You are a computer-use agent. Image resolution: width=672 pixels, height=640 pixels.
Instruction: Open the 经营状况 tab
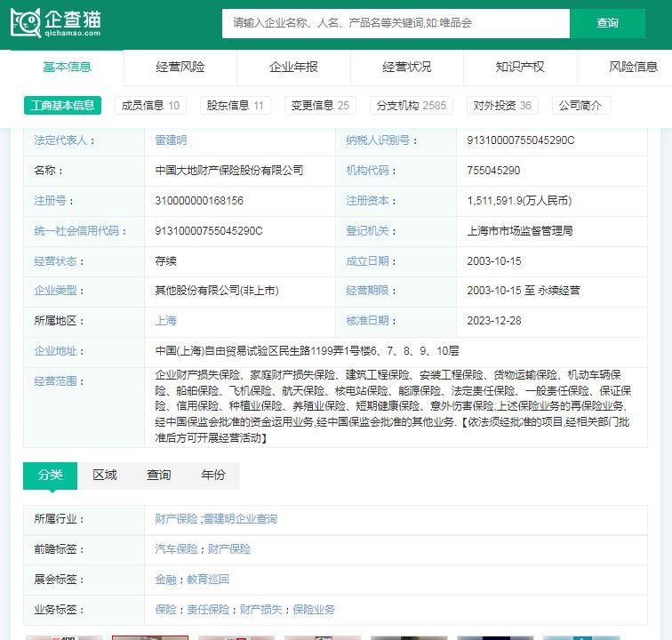(x=407, y=67)
